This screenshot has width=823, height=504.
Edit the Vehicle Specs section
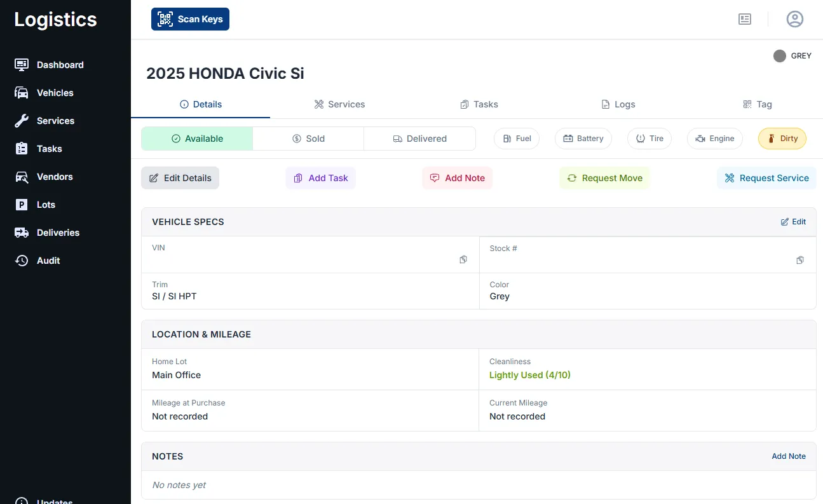coord(793,222)
